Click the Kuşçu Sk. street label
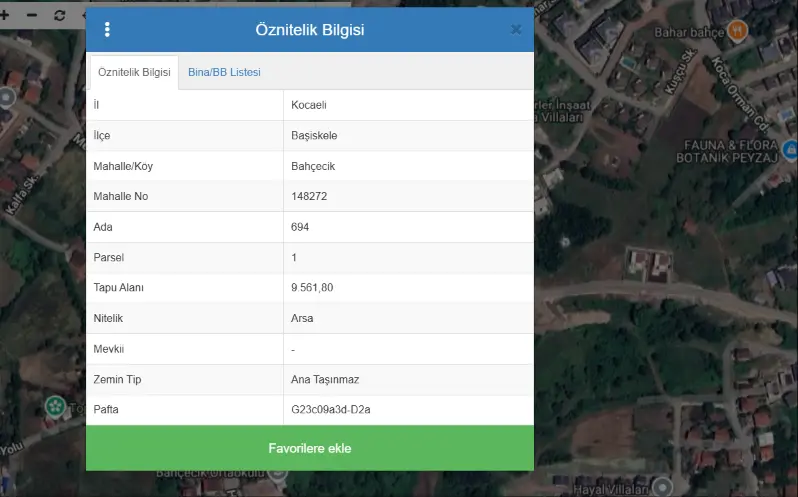Viewport: 798px width, 497px height. [x=680, y=71]
